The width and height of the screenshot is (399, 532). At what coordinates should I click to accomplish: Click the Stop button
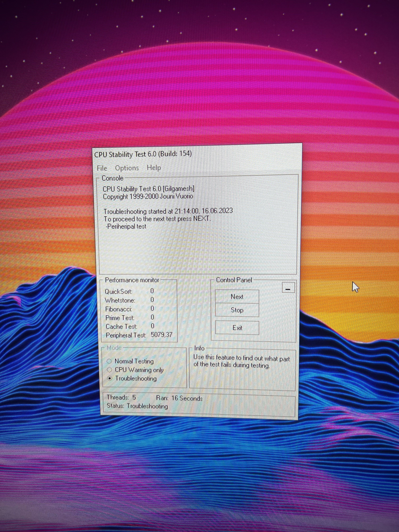click(237, 310)
